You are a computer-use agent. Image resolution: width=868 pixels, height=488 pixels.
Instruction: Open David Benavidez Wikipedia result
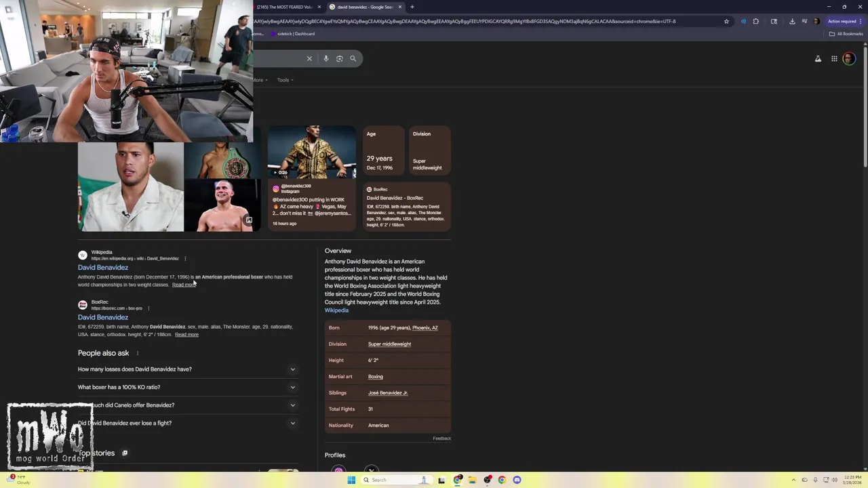[103, 267]
